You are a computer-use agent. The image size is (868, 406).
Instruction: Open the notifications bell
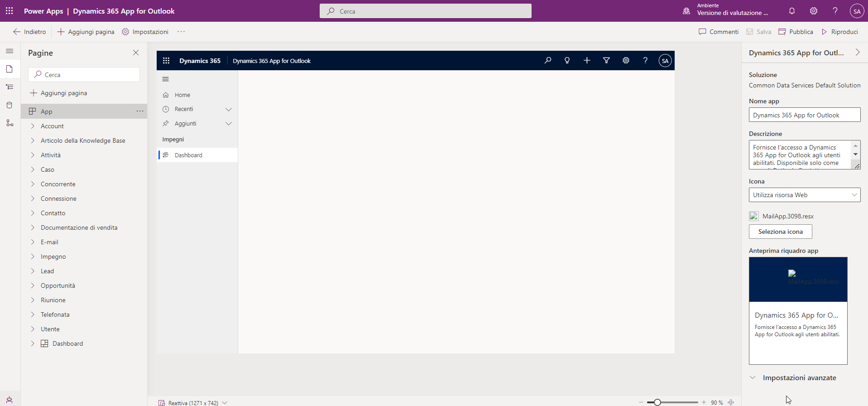point(792,11)
